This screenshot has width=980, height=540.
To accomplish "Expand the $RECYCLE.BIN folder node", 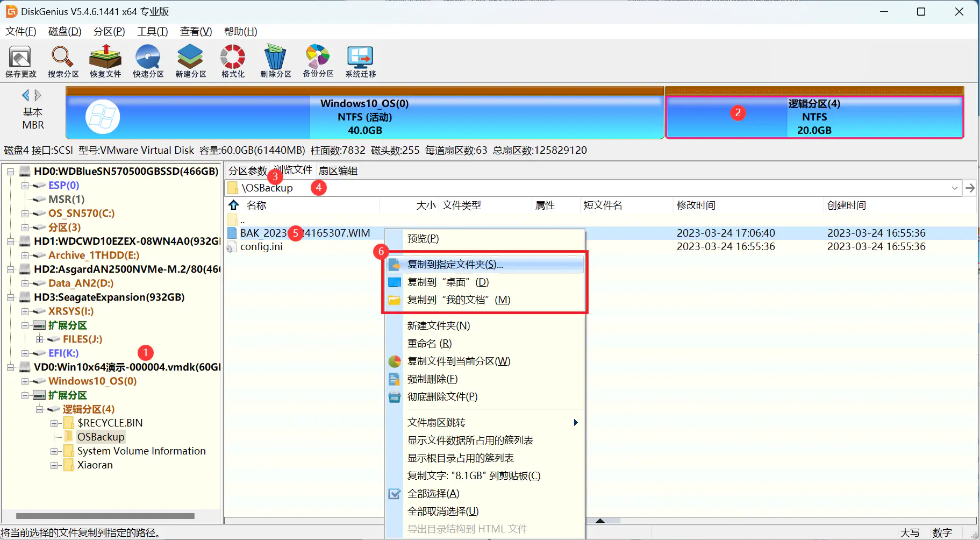I will (x=54, y=423).
